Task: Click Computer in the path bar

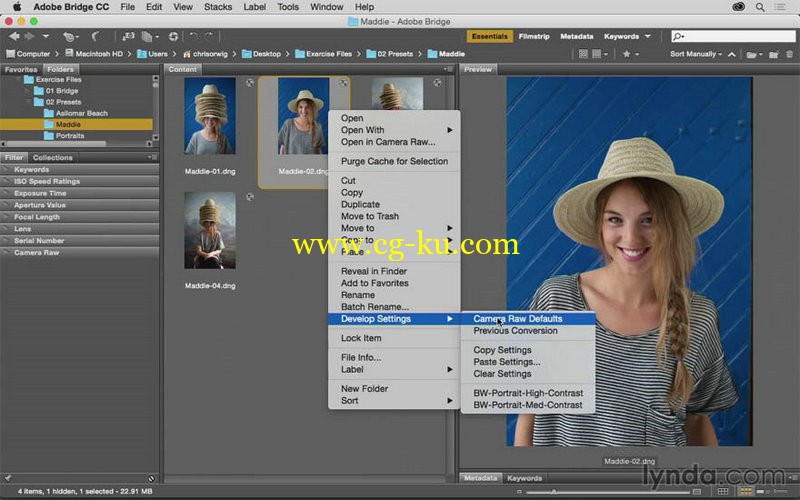Action: (28, 54)
